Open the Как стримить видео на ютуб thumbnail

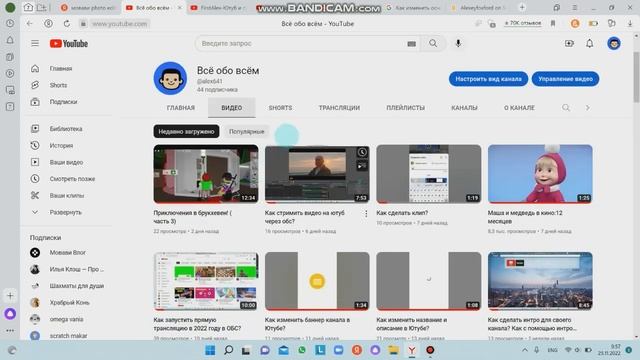point(317,174)
